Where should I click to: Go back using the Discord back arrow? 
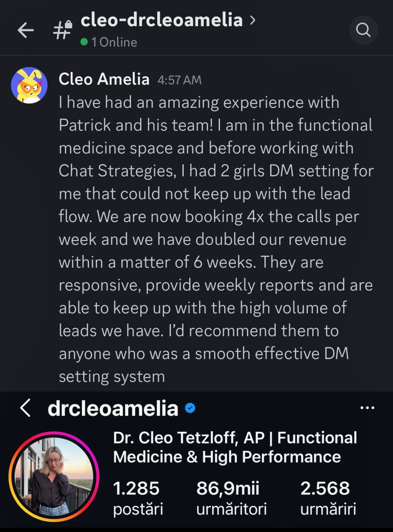pyautogui.click(x=25, y=30)
